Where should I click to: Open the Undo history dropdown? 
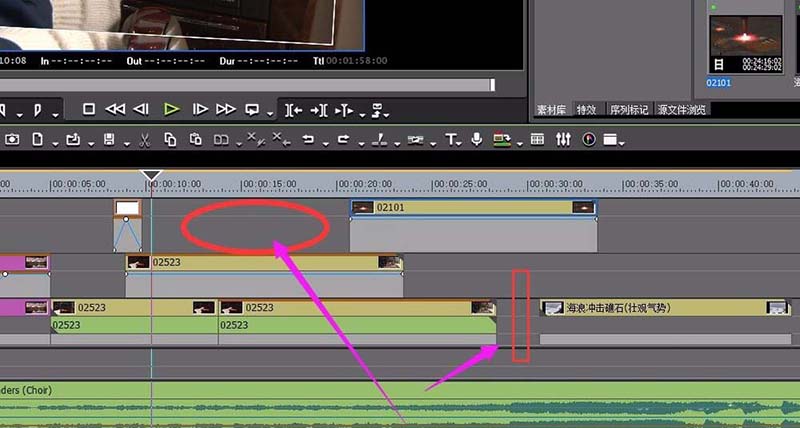(326, 144)
